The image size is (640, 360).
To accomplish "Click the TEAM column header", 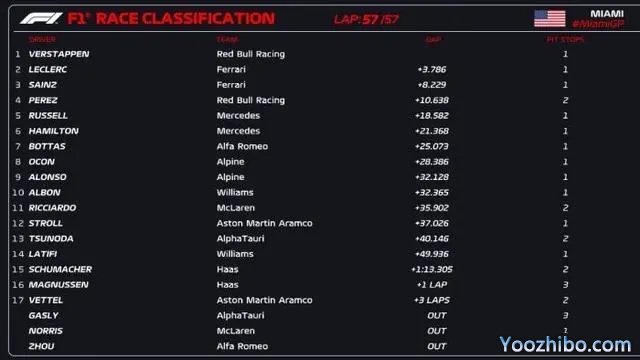I will pyautogui.click(x=227, y=40).
